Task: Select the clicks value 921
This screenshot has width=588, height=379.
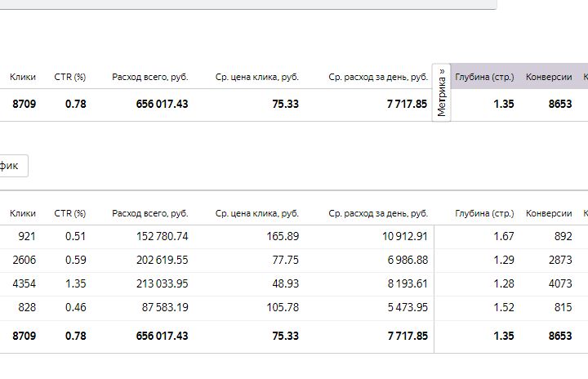Action: 27,236
